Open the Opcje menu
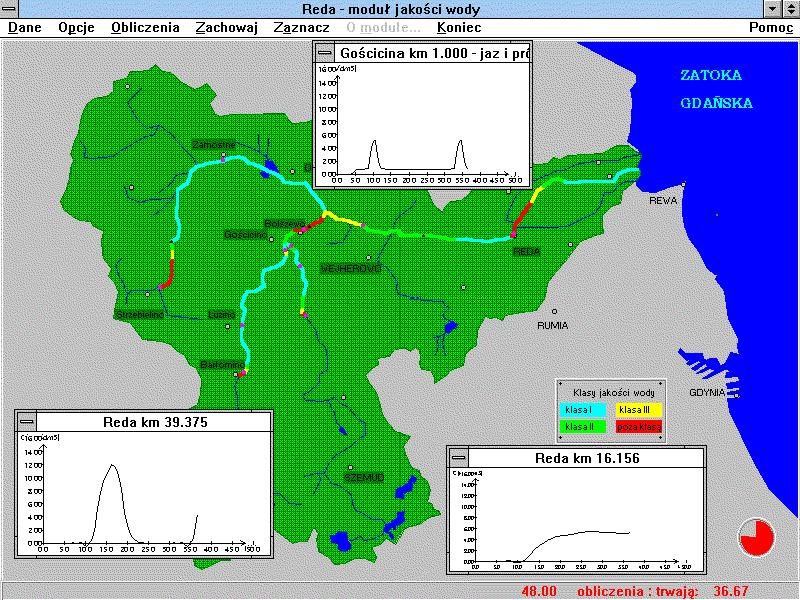This screenshot has height=600, width=800. tap(76, 28)
